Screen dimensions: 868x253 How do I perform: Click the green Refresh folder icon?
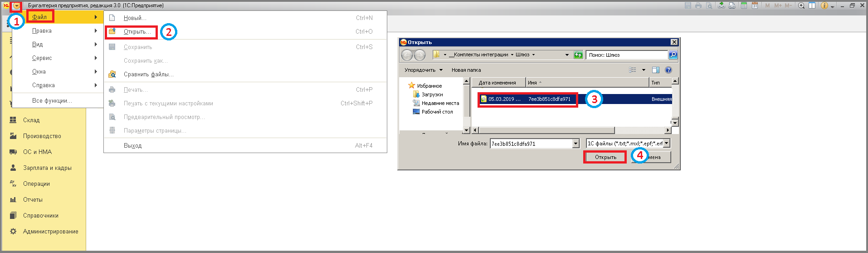tap(578, 55)
